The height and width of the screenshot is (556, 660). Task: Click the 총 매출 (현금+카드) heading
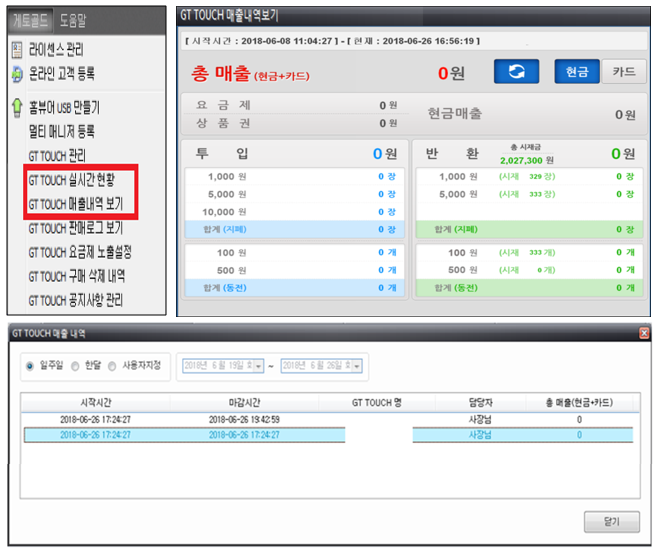click(x=250, y=74)
